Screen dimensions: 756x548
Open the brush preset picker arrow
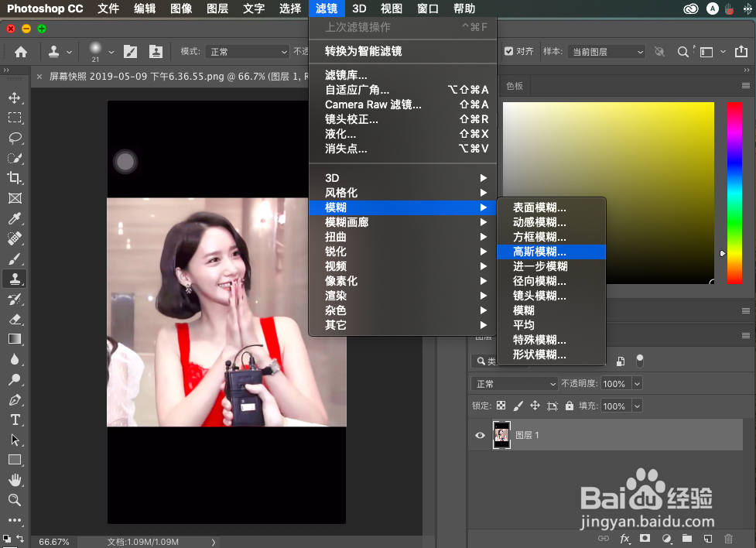(111, 52)
